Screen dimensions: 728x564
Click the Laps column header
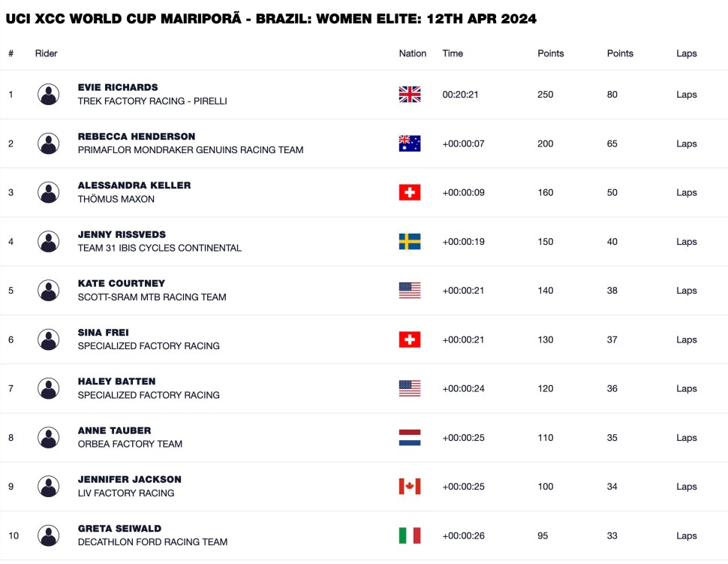[x=686, y=53]
